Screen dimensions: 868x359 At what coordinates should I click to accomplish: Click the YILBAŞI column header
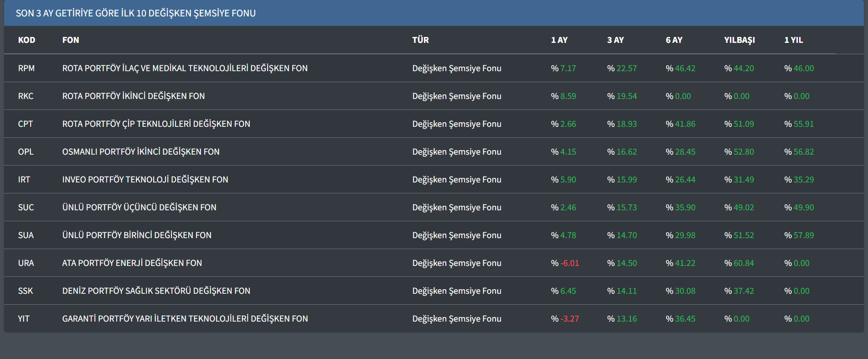tap(739, 40)
